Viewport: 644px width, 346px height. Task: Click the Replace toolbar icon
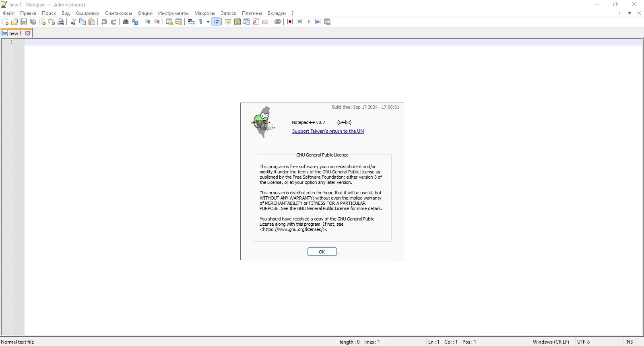coord(135,22)
